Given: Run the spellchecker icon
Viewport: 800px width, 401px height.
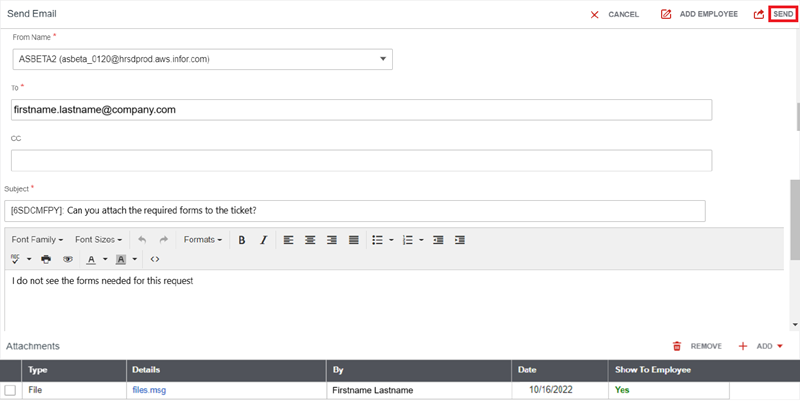Looking at the screenshot, I should tap(15, 259).
